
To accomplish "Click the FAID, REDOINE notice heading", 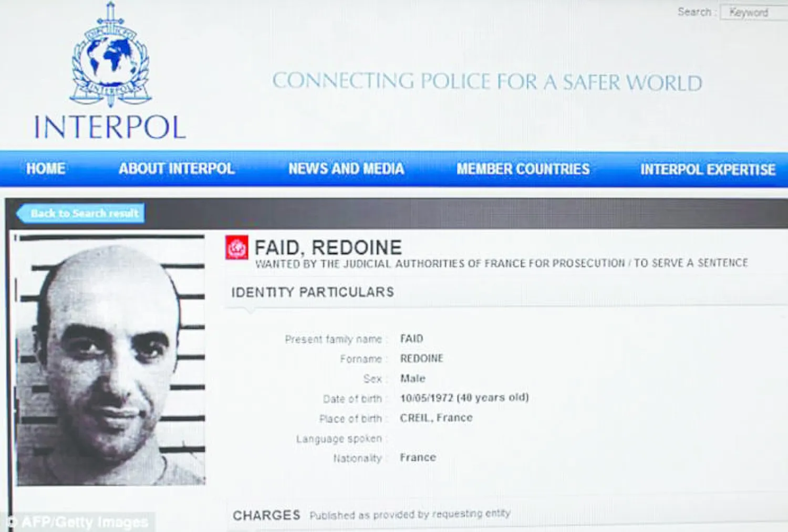I will (328, 247).
